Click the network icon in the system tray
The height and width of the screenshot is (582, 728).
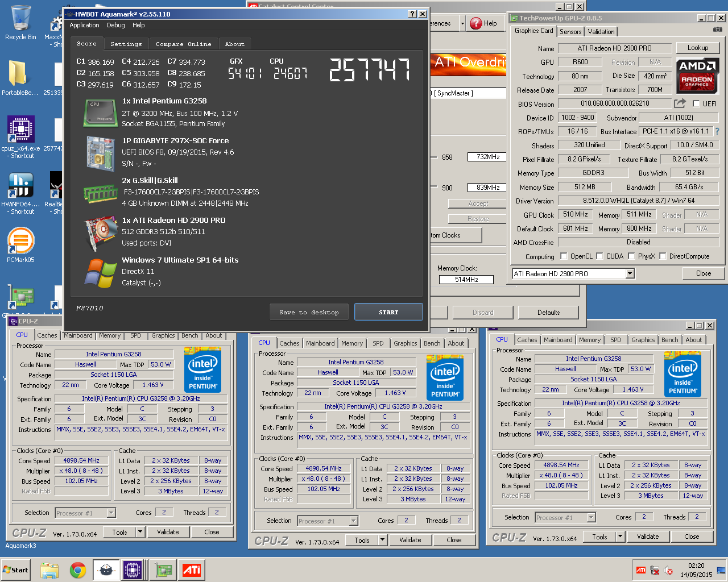tap(655, 571)
